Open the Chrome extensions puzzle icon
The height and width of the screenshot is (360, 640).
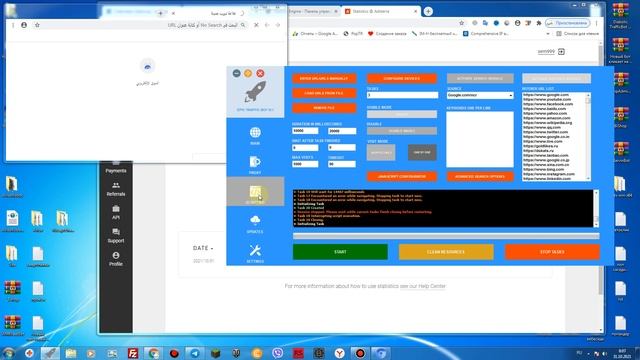click(539, 23)
